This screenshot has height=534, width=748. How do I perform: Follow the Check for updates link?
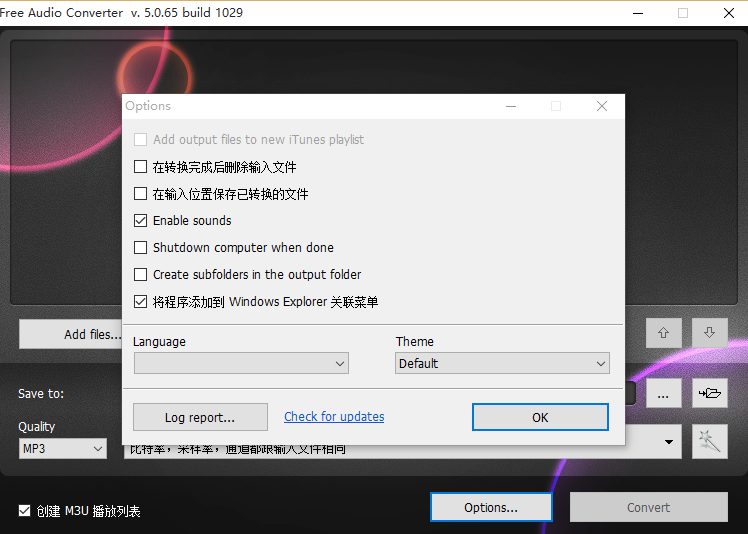[x=334, y=417]
